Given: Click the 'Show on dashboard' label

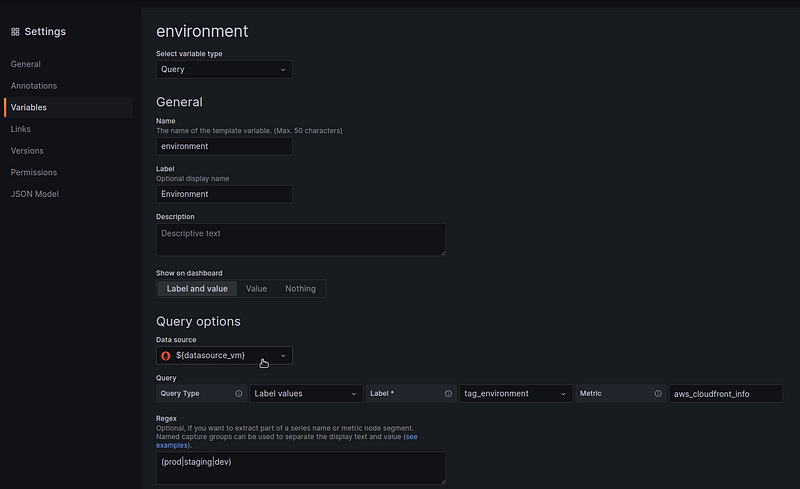Looking at the screenshot, I should tap(189, 273).
